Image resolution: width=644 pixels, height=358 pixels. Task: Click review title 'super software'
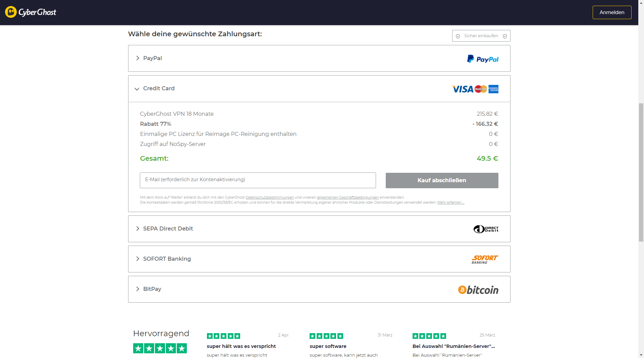[x=328, y=346]
